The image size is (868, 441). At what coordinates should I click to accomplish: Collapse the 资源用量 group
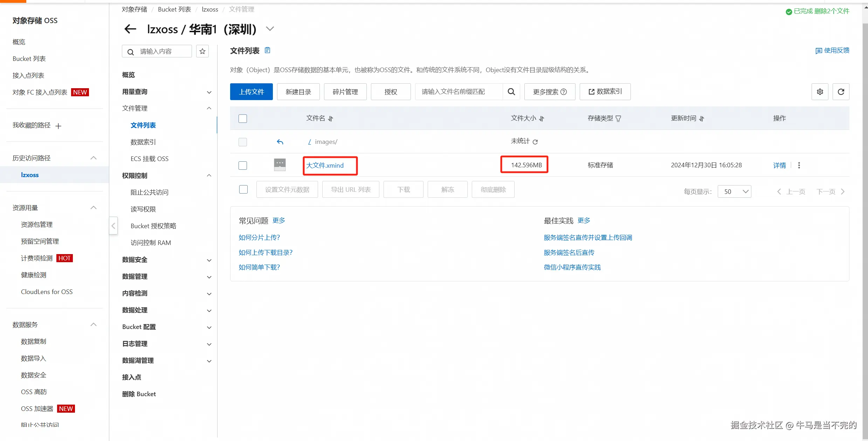[x=94, y=208]
